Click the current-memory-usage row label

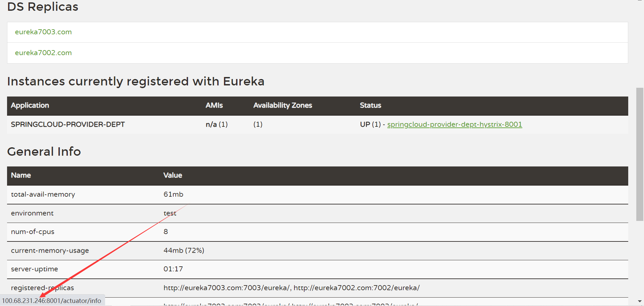(50, 251)
